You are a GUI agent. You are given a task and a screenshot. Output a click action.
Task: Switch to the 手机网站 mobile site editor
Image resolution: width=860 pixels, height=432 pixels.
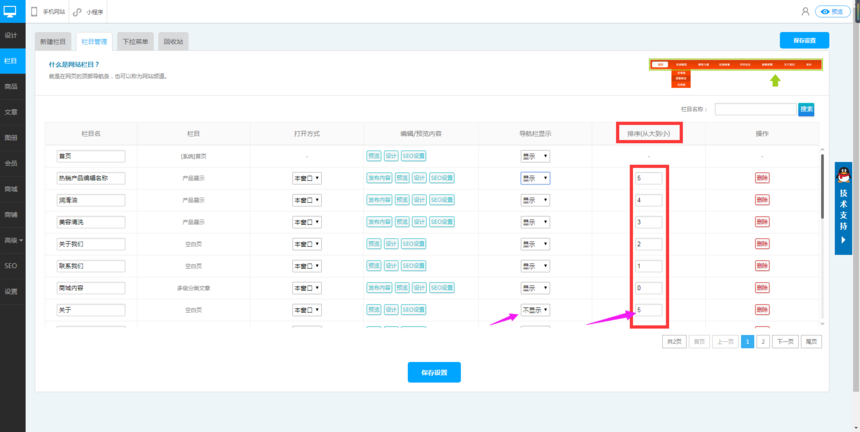[x=48, y=12]
